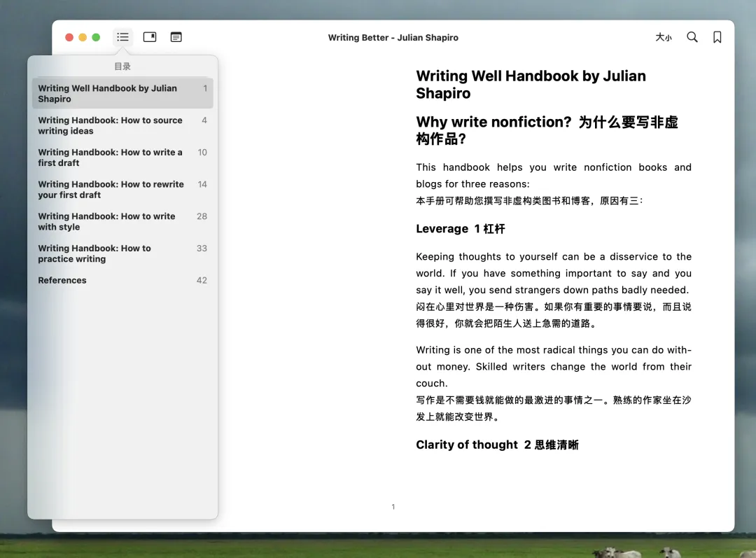Click the page number 1 at page bottom
This screenshot has height=558, width=756.
pyautogui.click(x=393, y=507)
